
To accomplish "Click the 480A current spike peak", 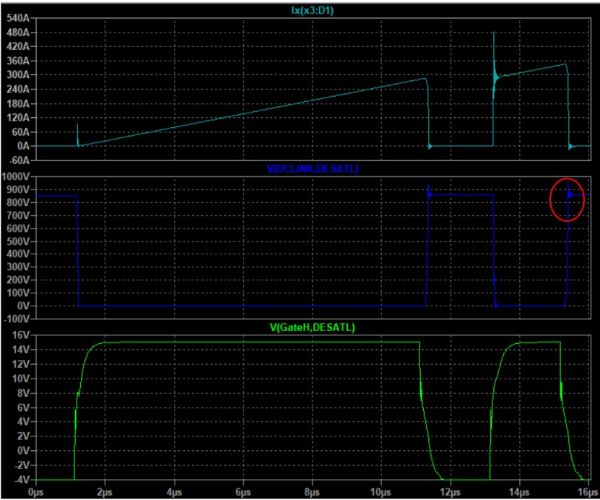I will point(494,34).
